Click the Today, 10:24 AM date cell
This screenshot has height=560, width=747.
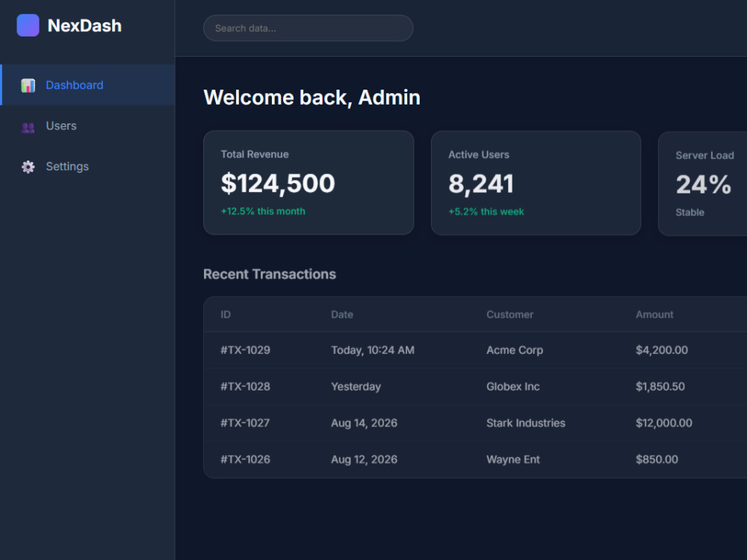pos(373,350)
